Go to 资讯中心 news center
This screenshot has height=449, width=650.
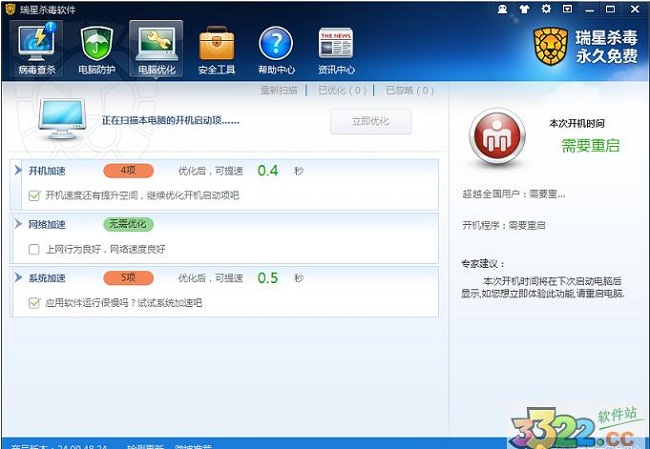(336, 49)
